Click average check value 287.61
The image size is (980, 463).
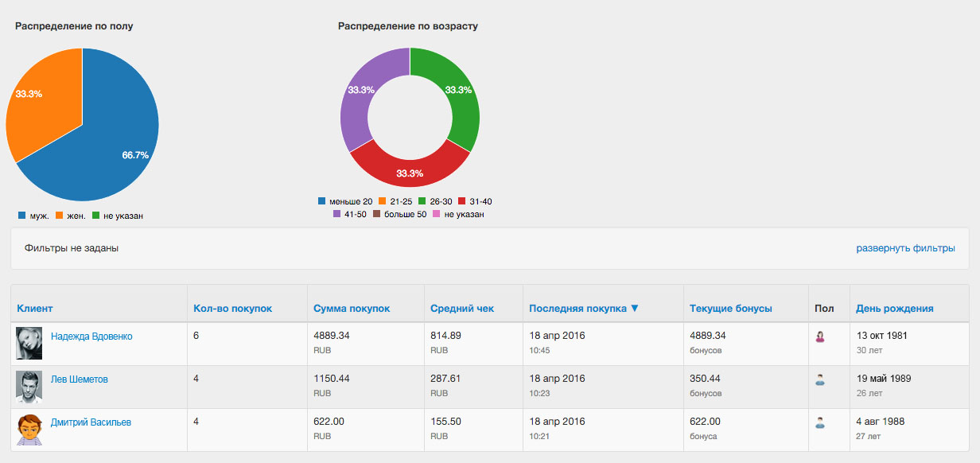(445, 379)
